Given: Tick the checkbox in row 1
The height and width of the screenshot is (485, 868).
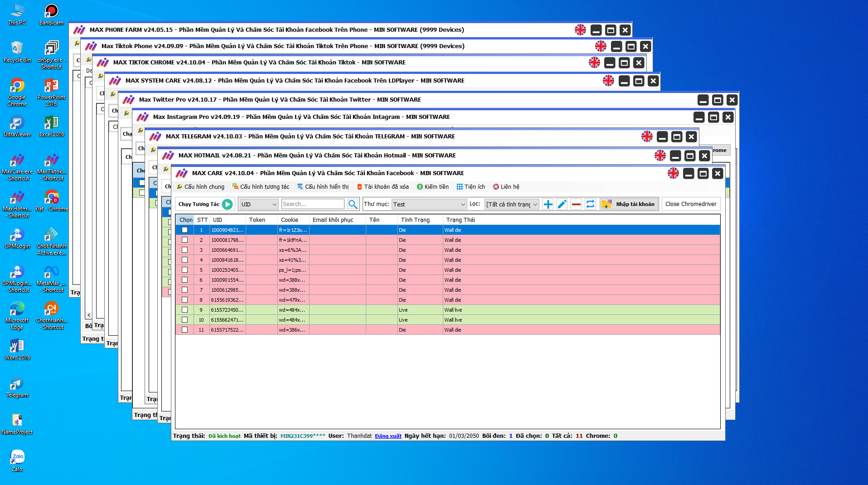Looking at the screenshot, I should tap(184, 230).
